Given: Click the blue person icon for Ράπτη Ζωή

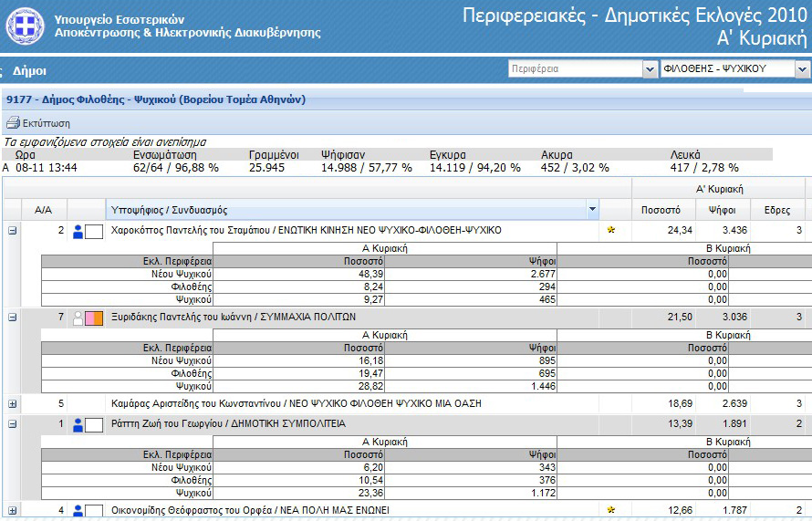Looking at the screenshot, I should pos(78,424).
